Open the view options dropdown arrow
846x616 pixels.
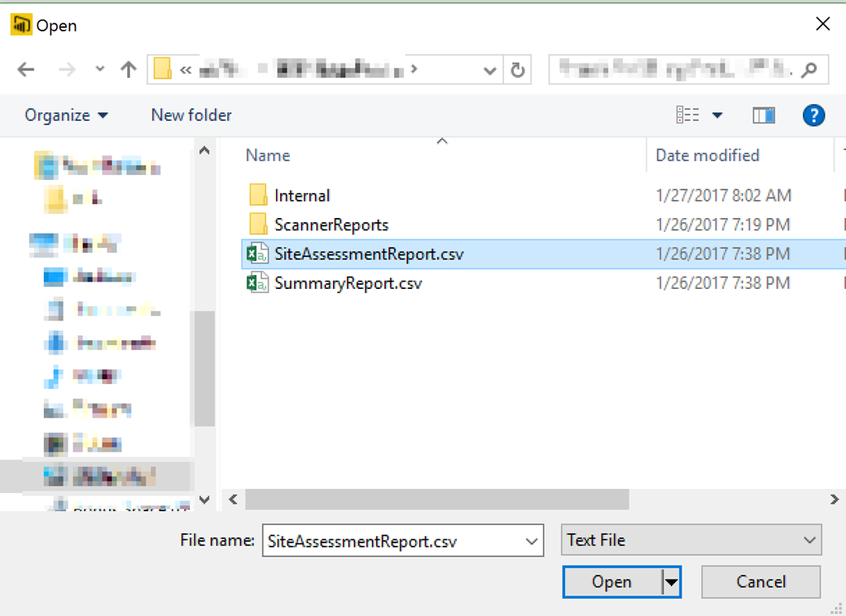[x=717, y=116]
